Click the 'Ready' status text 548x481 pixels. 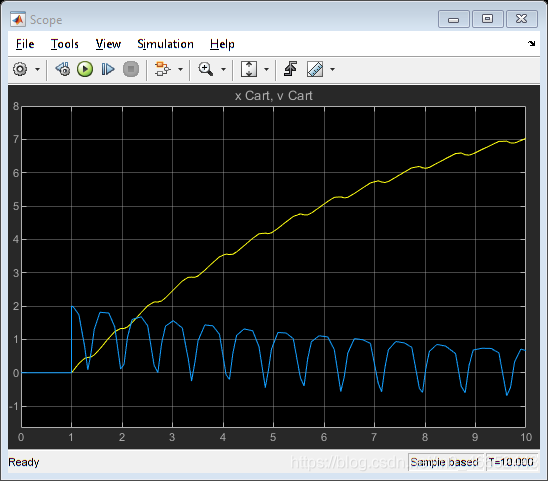click(x=24, y=462)
